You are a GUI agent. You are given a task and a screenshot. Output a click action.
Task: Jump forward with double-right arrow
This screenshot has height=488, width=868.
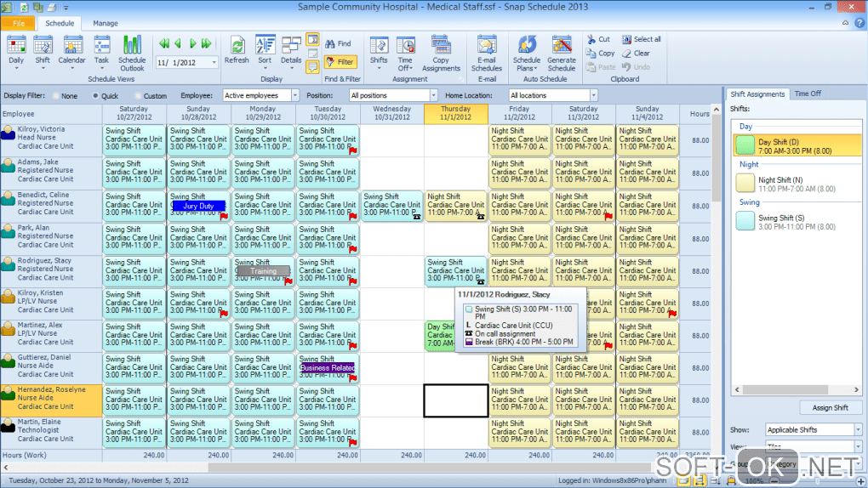(x=207, y=43)
